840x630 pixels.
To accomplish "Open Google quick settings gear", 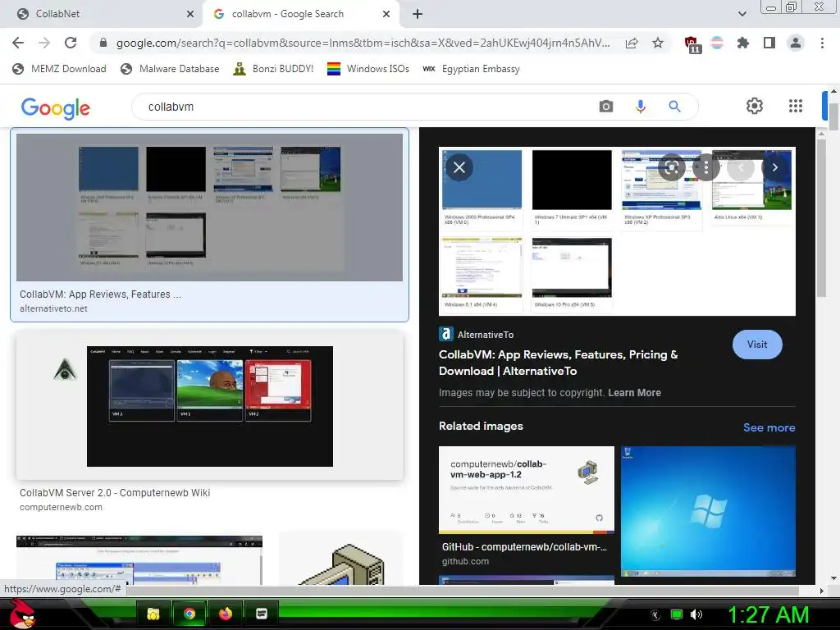I will (755, 106).
